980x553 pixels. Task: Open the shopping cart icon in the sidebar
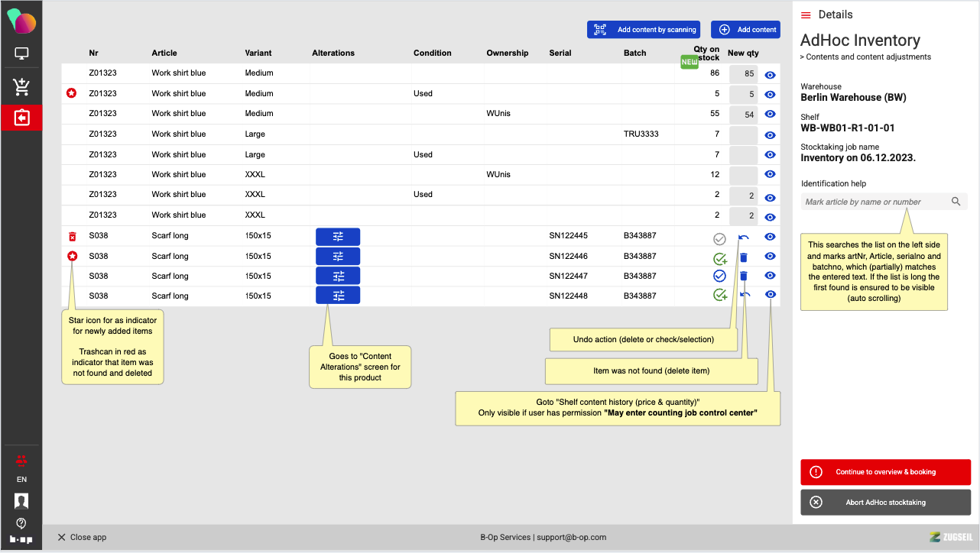[x=21, y=86]
